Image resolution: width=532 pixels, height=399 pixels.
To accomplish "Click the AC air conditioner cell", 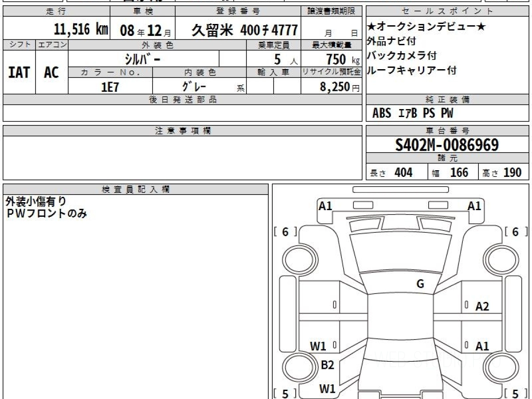I will click(51, 73).
